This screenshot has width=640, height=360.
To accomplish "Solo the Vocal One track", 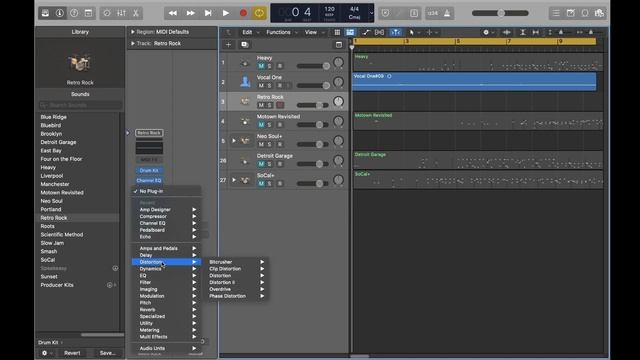I will click(269, 85).
